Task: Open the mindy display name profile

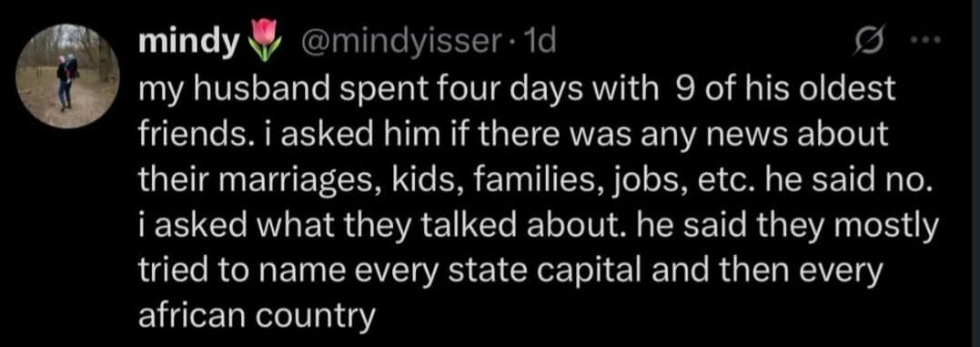Action: coord(191,43)
